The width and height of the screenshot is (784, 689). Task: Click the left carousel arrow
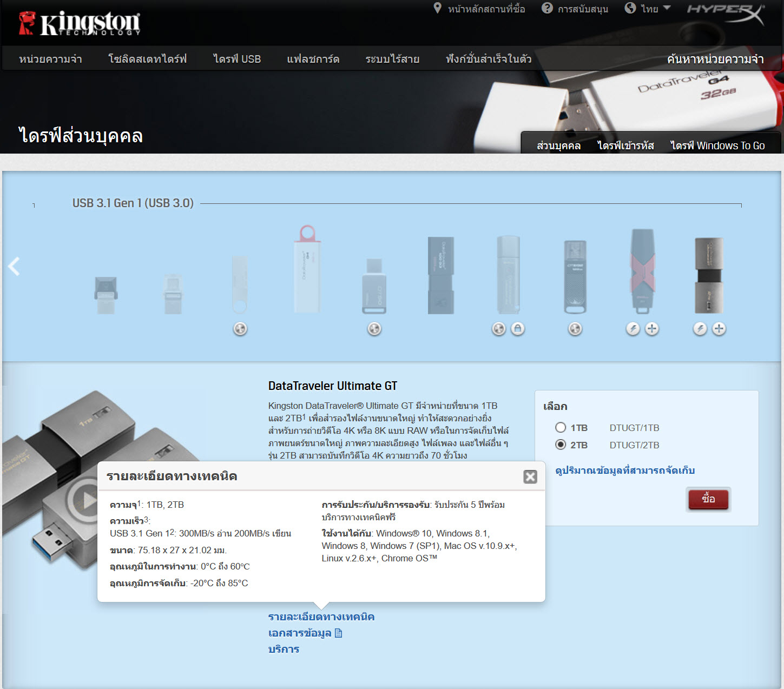(x=14, y=266)
